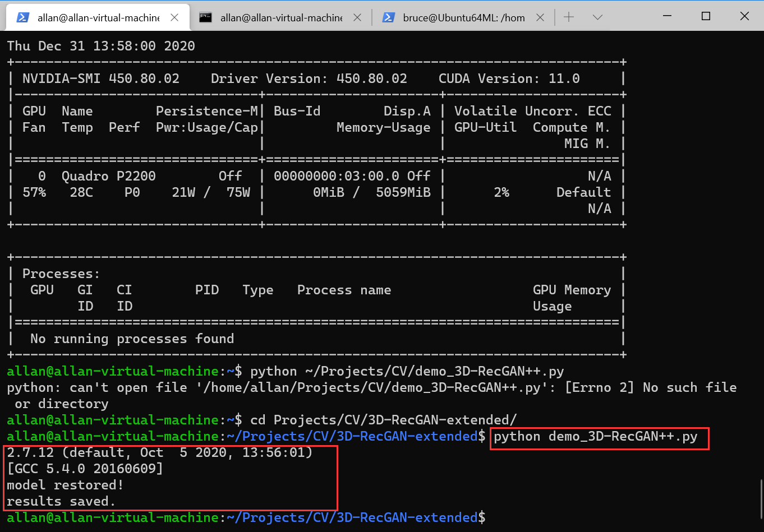This screenshot has height=532, width=764.
Task: Click the GPU utilization value "2%"
Action: point(501,192)
